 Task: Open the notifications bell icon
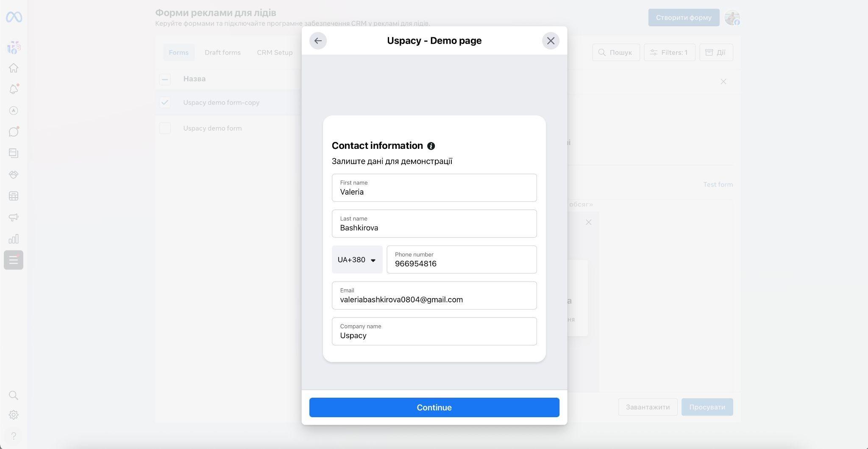tap(14, 89)
